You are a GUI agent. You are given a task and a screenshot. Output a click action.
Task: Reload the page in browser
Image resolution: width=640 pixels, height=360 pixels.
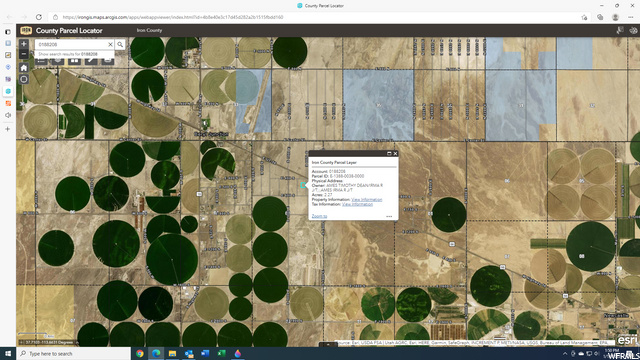point(39,17)
